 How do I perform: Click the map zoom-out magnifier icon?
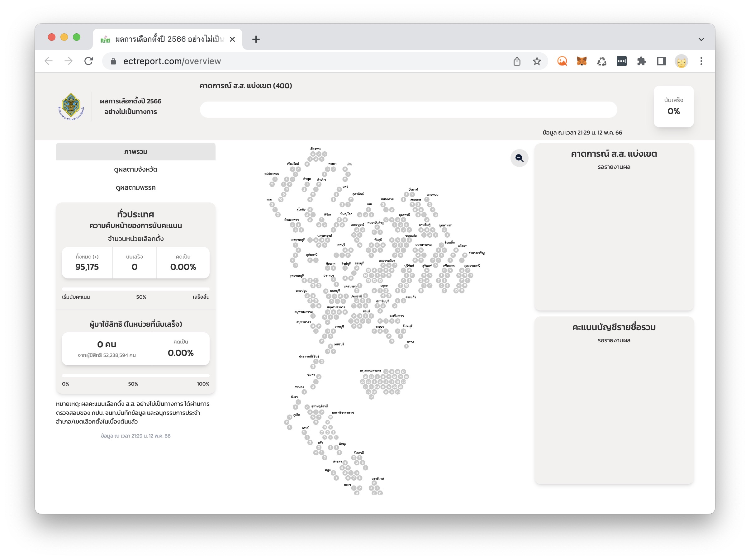click(x=519, y=158)
